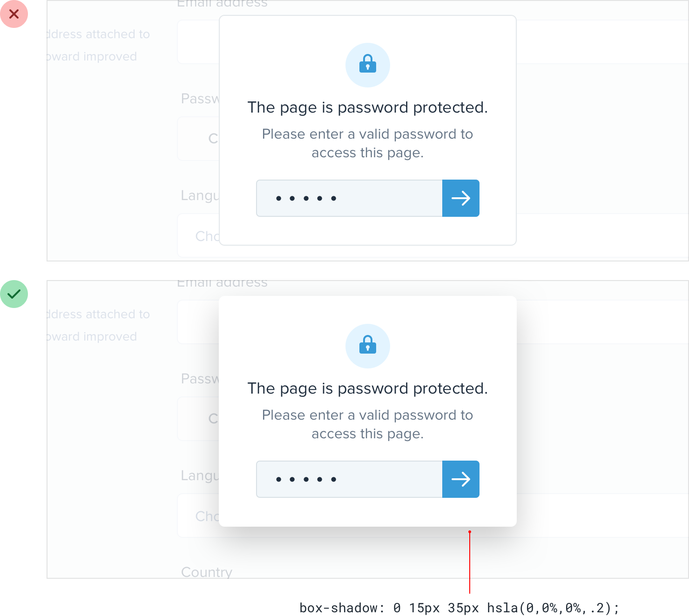
Task: Click the red X mark icon
Action: pos(14,14)
